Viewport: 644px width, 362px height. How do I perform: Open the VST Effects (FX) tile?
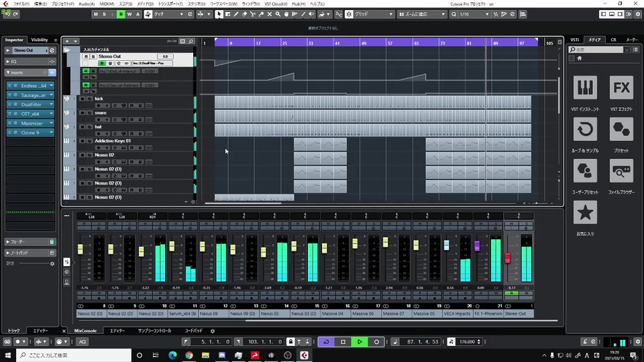coord(621,88)
